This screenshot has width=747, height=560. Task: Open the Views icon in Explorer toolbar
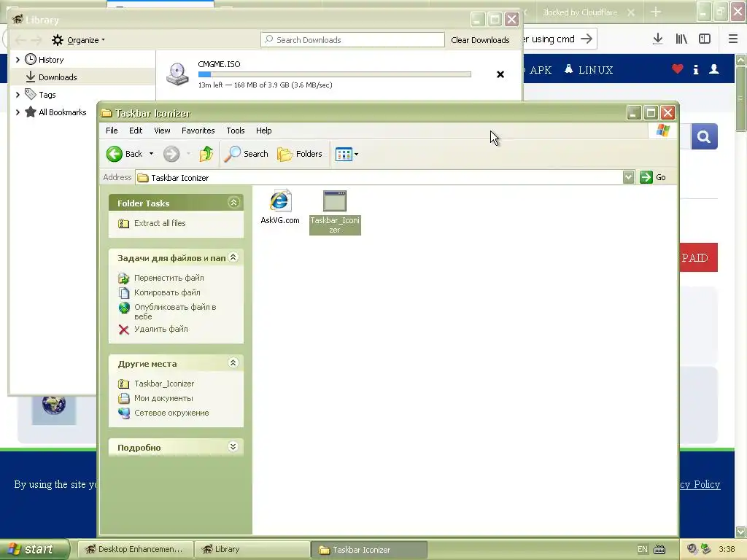tap(344, 154)
